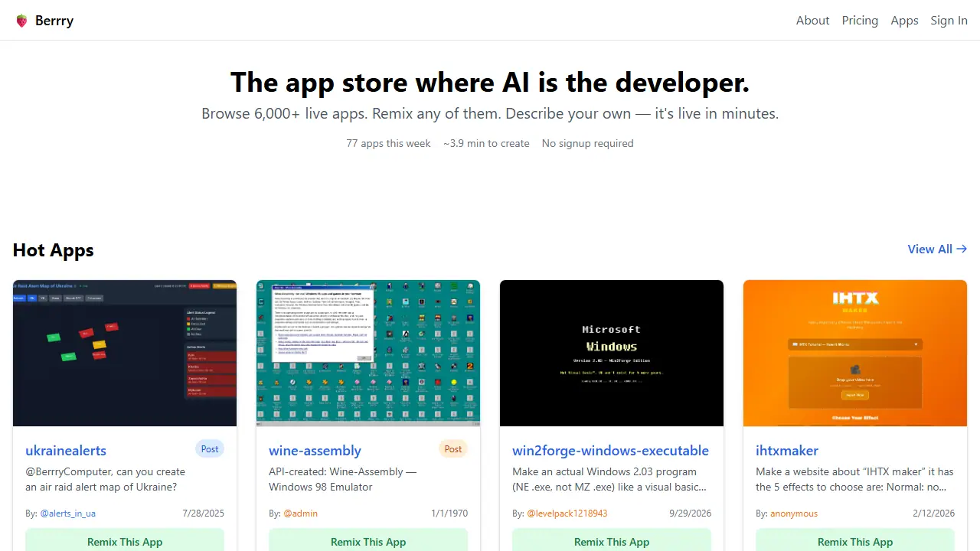Click View All arrow link
Viewport: 980px width, 551px height.
coord(937,249)
